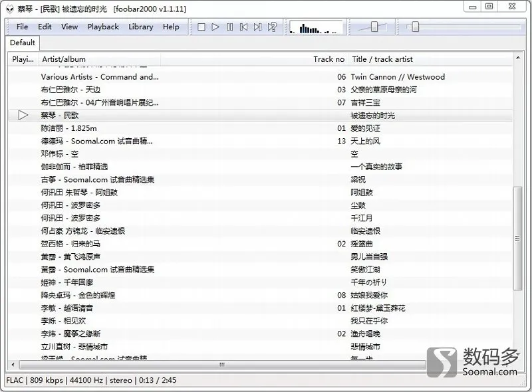Screen dimensions: 532x392
Task: Select the track titled "渔舟唱晚"
Action: pyautogui.click(x=261, y=334)
